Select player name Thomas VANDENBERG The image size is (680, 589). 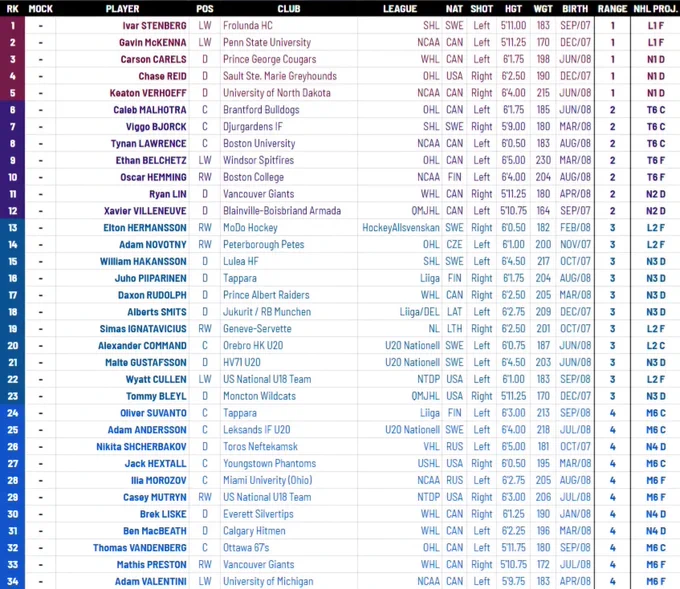tap(140, 548)
